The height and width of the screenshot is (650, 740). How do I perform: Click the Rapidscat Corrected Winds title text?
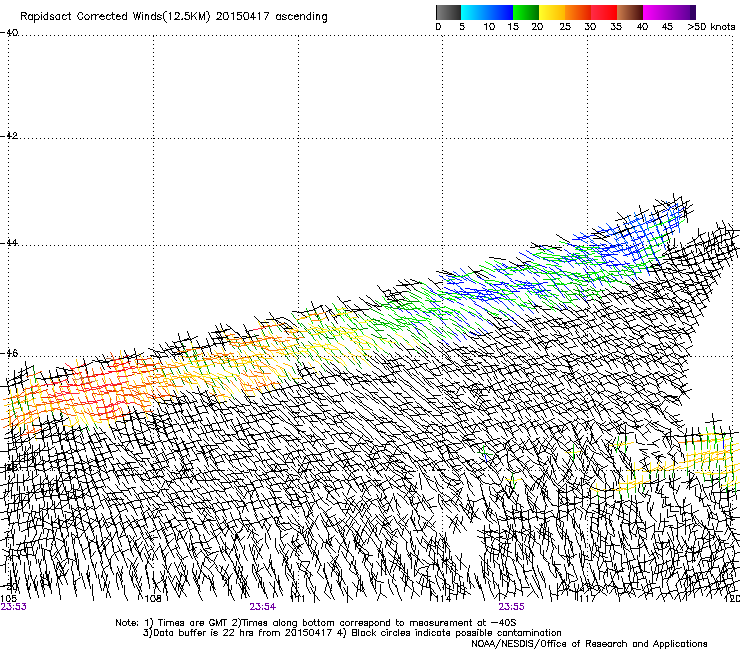tap(174, 17)
